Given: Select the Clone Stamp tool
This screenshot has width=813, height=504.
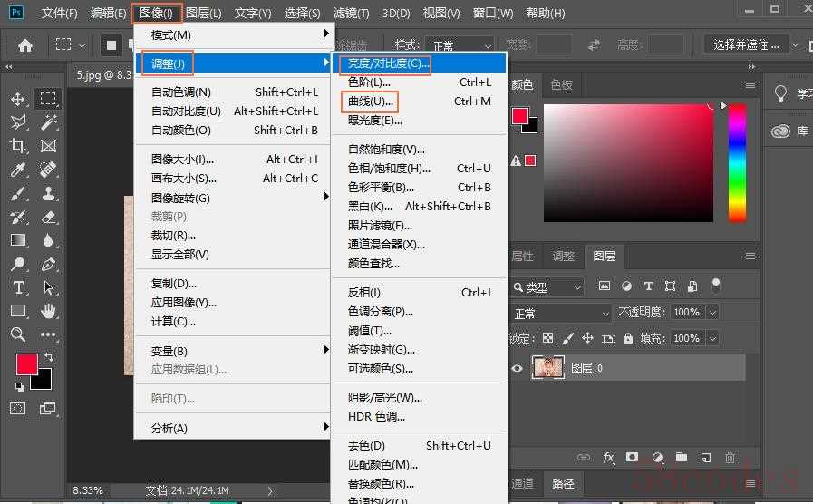Looking at the screenshot, I should tap(48, 193).
